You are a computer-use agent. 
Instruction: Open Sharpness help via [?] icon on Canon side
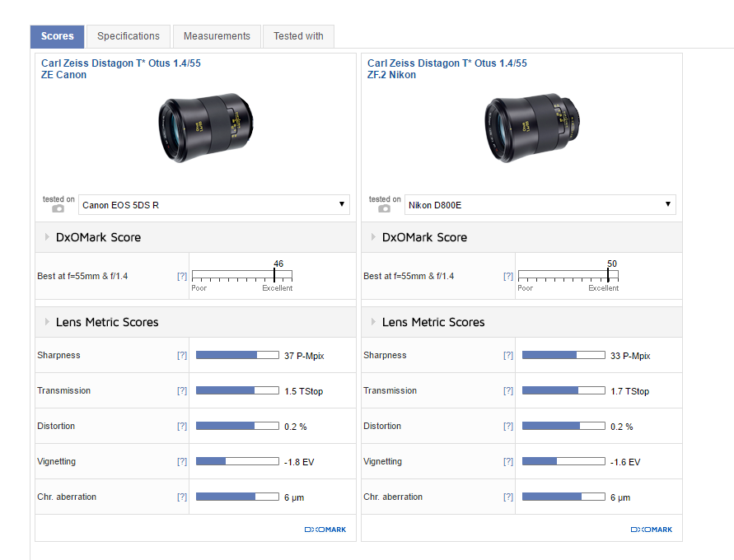coord(182,355)
